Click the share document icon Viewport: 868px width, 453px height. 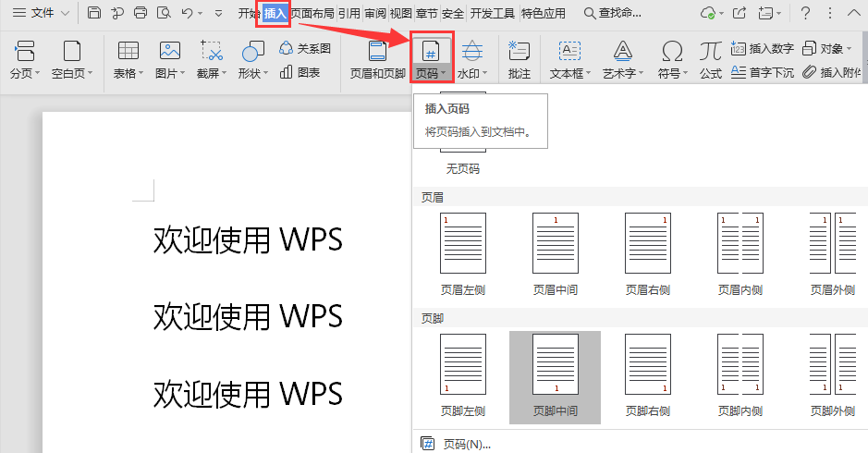[739, 13]
